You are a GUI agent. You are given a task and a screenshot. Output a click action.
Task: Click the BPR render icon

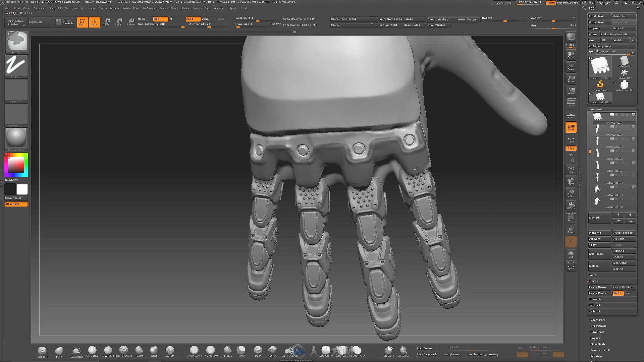(571, 37)
